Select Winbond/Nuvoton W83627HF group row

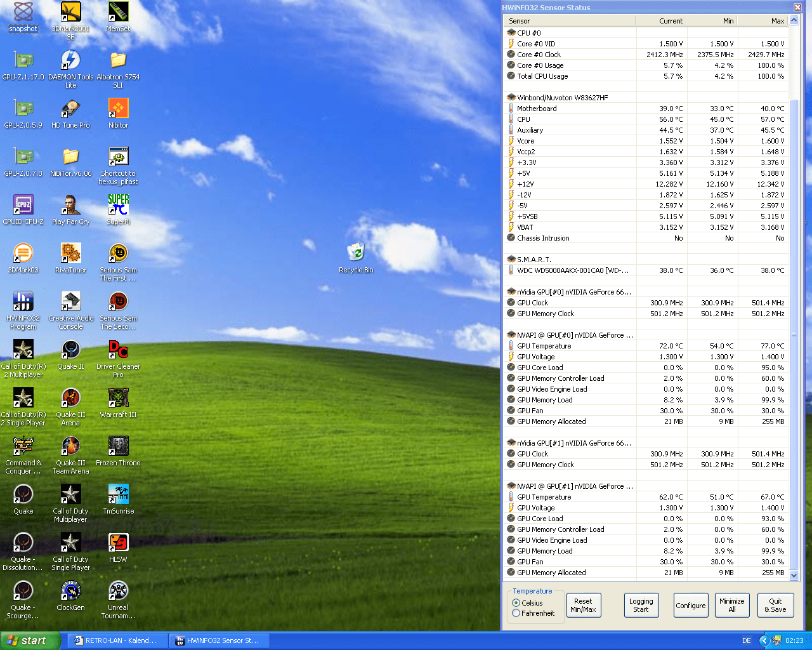[646, 98]
